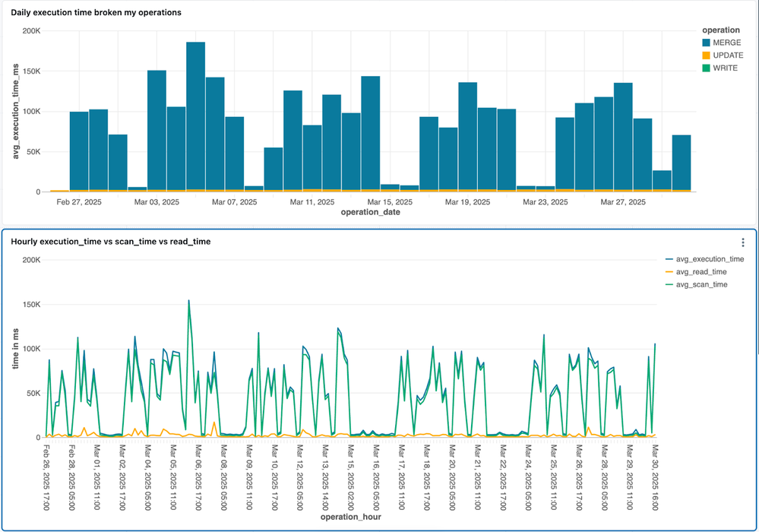The width and height of the screenshot is (759, 532).
Task: Toggle avg_scan_time legend entry
Action: [703, 284]
